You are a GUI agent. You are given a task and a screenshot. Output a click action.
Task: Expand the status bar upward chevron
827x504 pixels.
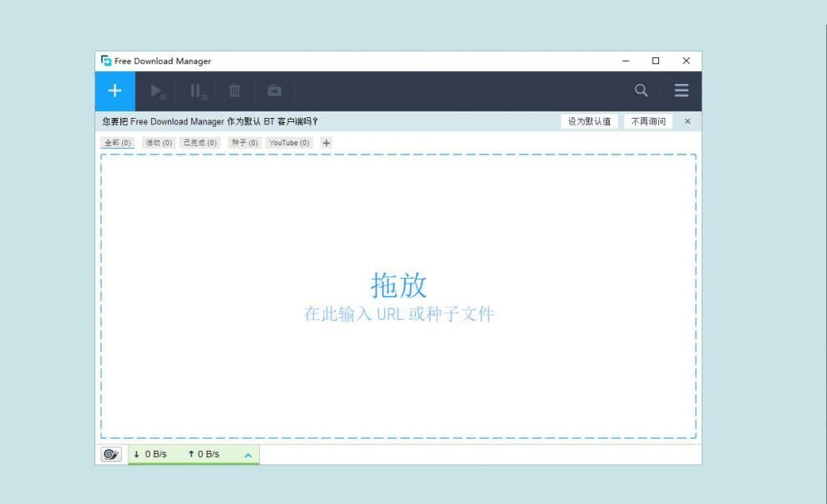coord(247,454)
